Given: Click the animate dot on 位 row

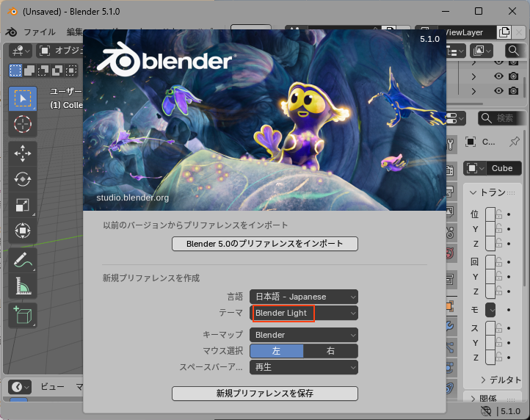Looking at the screenshot, I should click(509, 214).
